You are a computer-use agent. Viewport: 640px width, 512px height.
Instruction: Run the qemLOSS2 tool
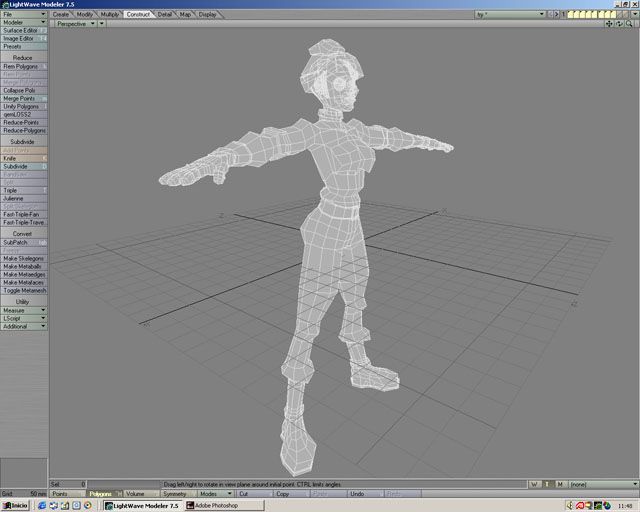[24, 115]
